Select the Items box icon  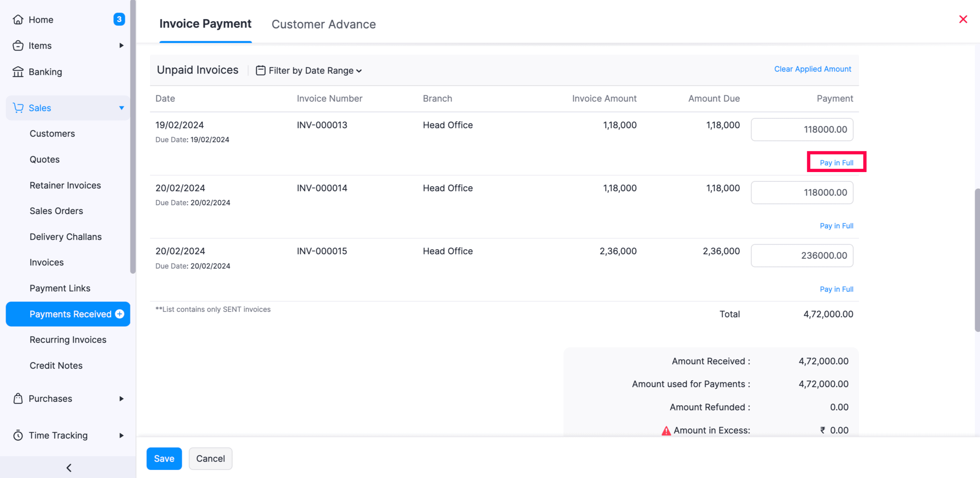pos(18,45)
